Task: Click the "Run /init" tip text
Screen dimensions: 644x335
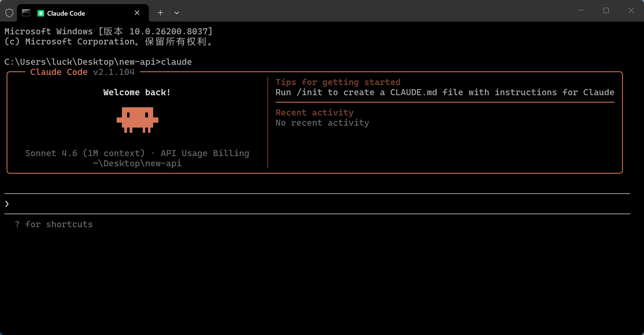Action: [445, 92]
